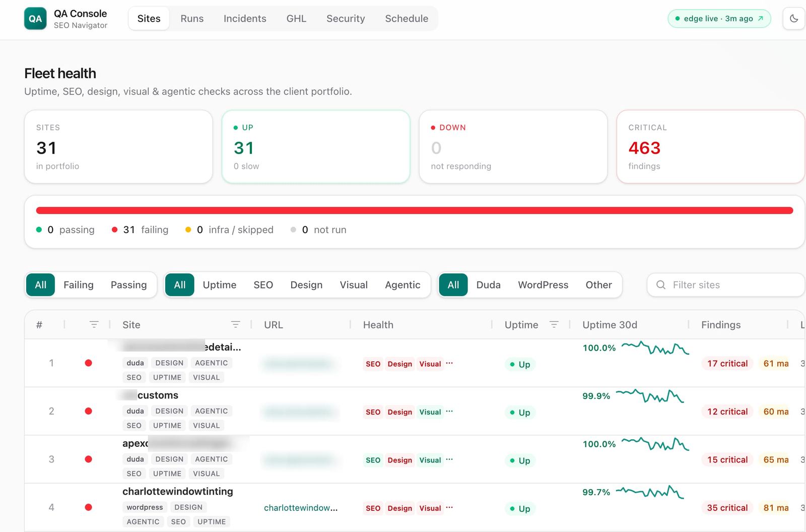The width and height of the screenshot is (806, 532).
Task: Open the GHL tab
Action: pos(296,19)
